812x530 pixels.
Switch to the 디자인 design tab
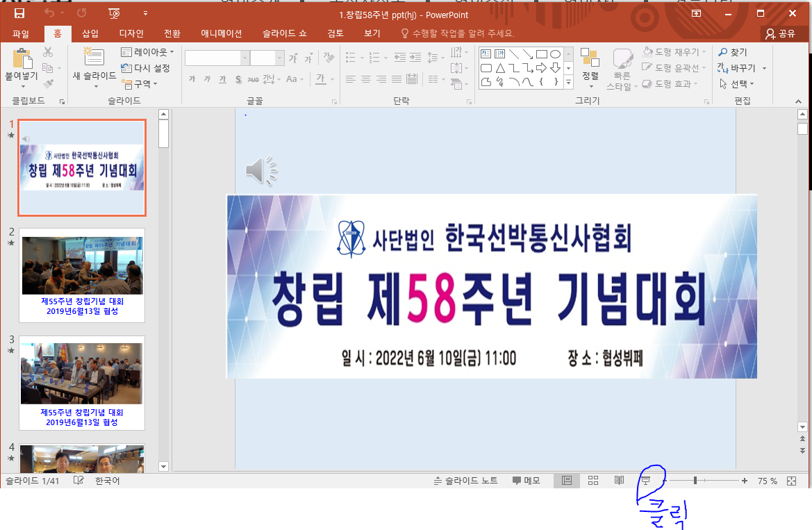(x=131, y=33)
